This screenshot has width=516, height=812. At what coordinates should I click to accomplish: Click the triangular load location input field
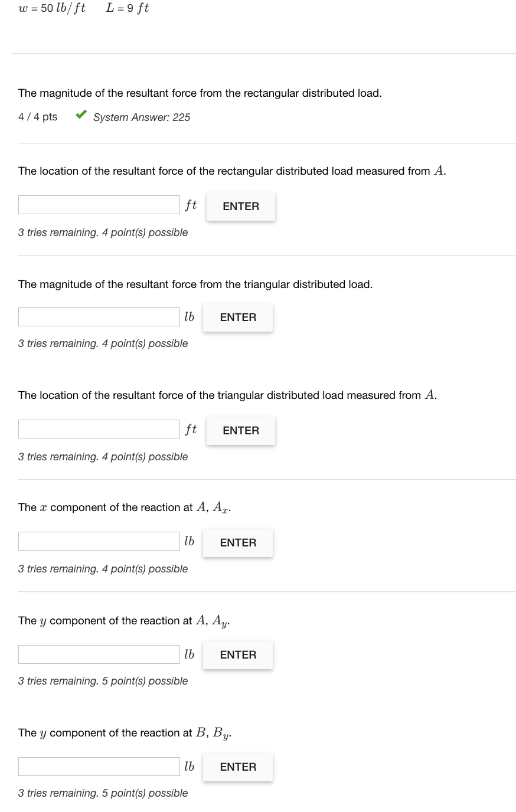point(99,429)
